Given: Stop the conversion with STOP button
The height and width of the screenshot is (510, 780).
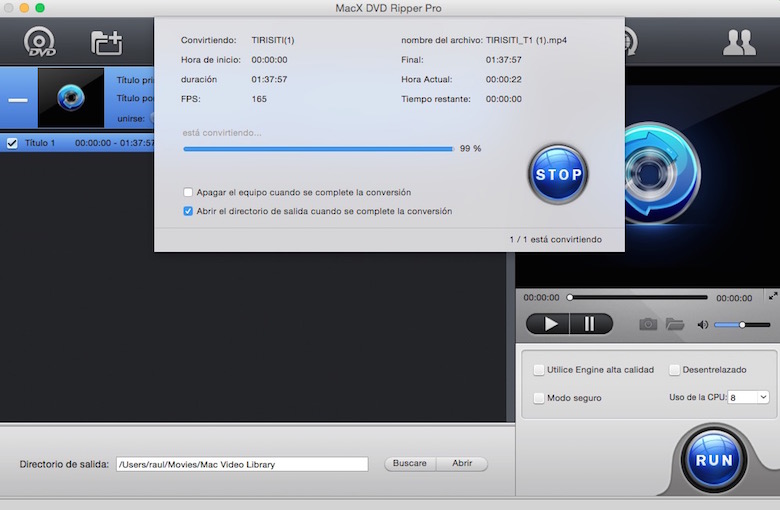Looking at the screenshot, I should pos(558,174).
